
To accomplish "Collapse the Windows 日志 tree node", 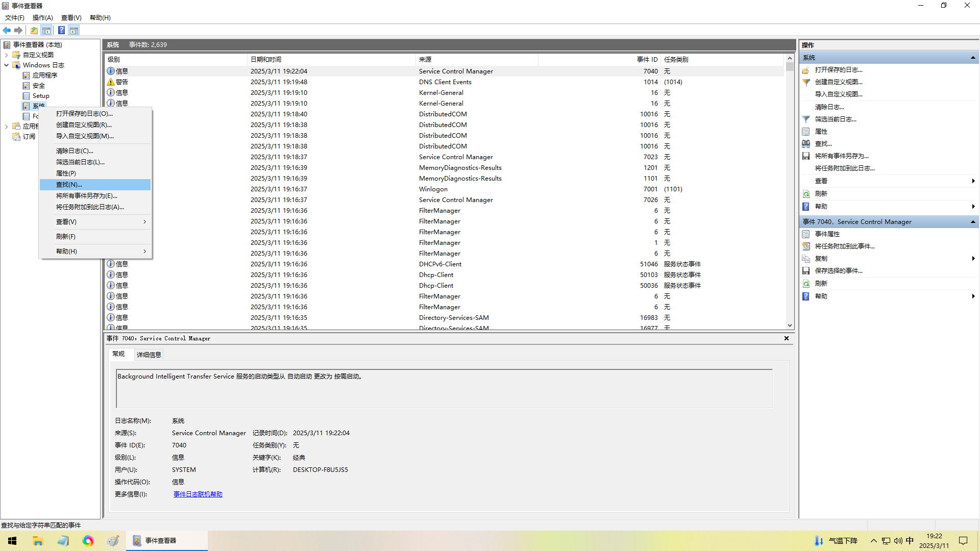I will click(6, 65).
